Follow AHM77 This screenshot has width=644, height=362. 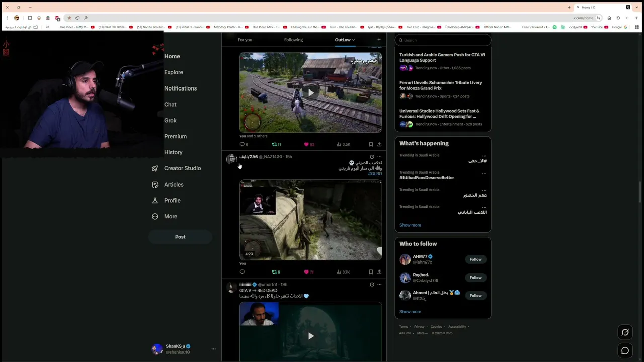pos(475,259)
